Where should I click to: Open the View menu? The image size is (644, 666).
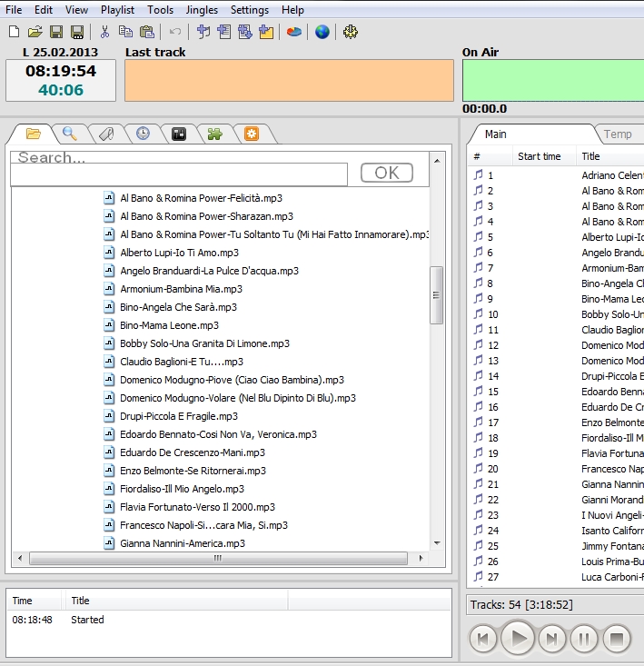click(x=76, y=10)
